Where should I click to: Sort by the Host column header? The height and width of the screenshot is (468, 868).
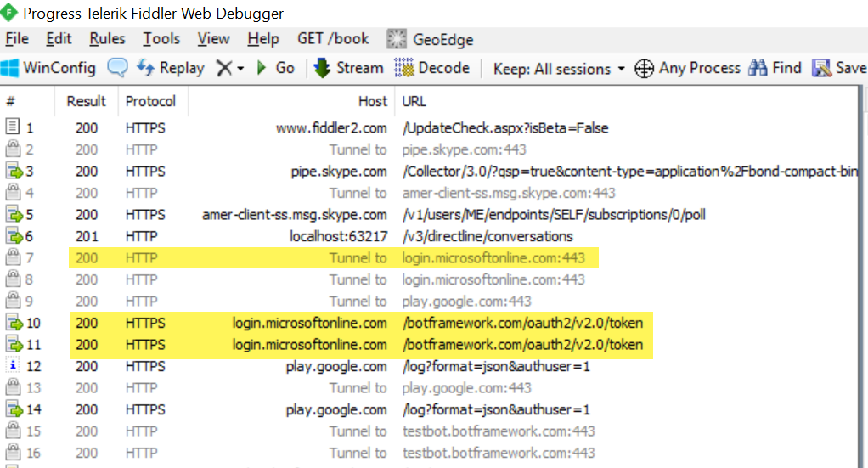pos(373,101)
